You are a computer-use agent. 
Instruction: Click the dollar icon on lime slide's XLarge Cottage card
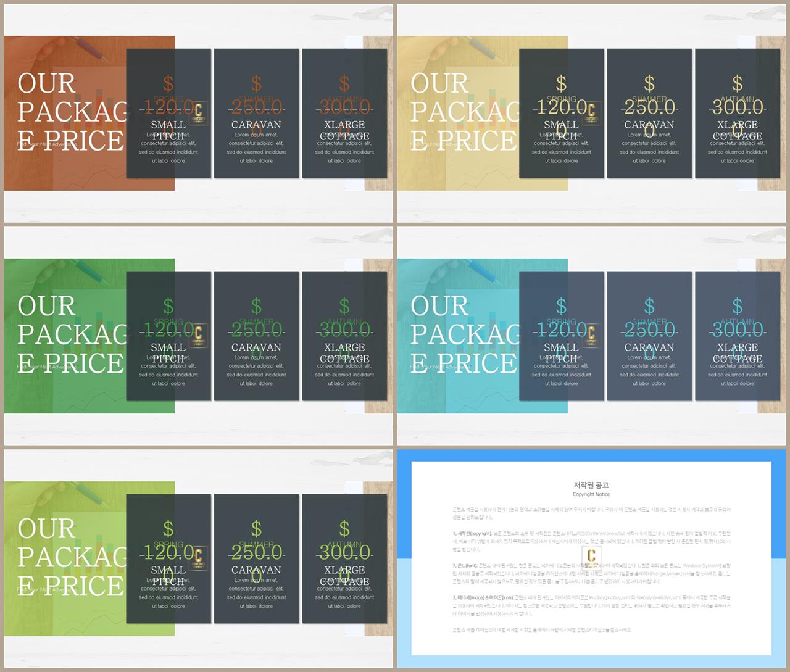click(344, 529)
